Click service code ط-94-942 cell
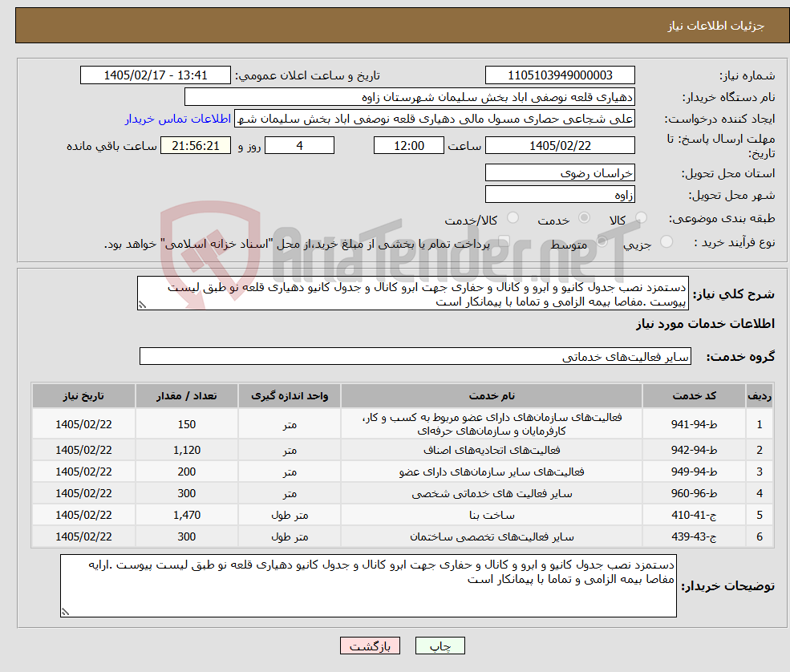This screenshot has height=672, width=790. click(x=694, y=450)
